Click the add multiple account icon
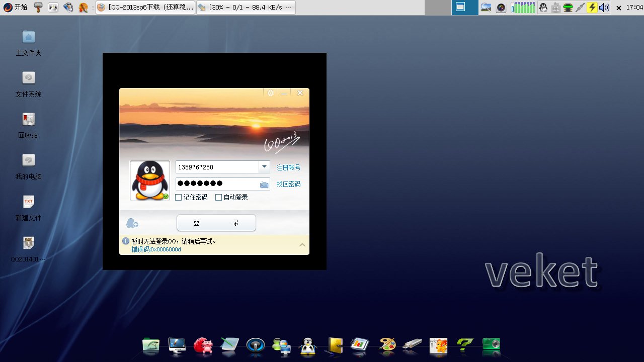 (132, 223)
